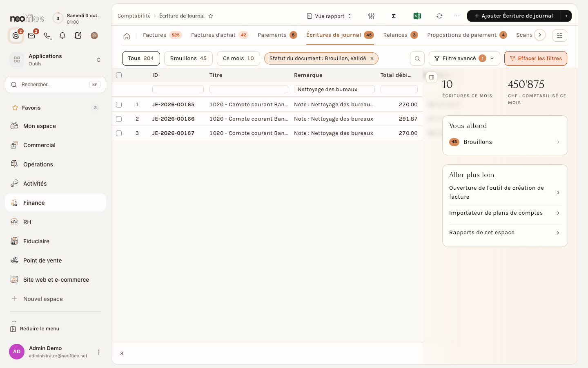
Task: Select all rows with the header checkbox
Action: (119, 75)
